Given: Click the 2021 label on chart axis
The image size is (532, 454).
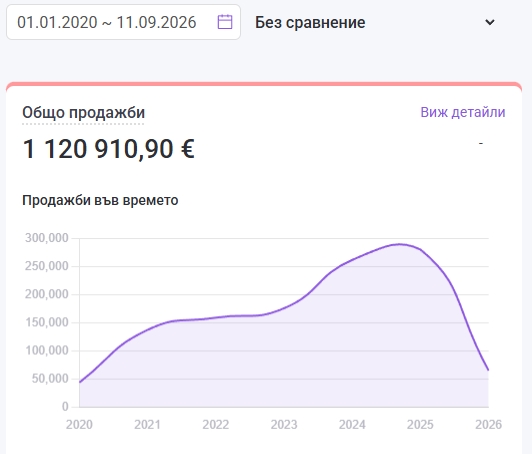Looking at the screenshot, I should pos(147,424).
